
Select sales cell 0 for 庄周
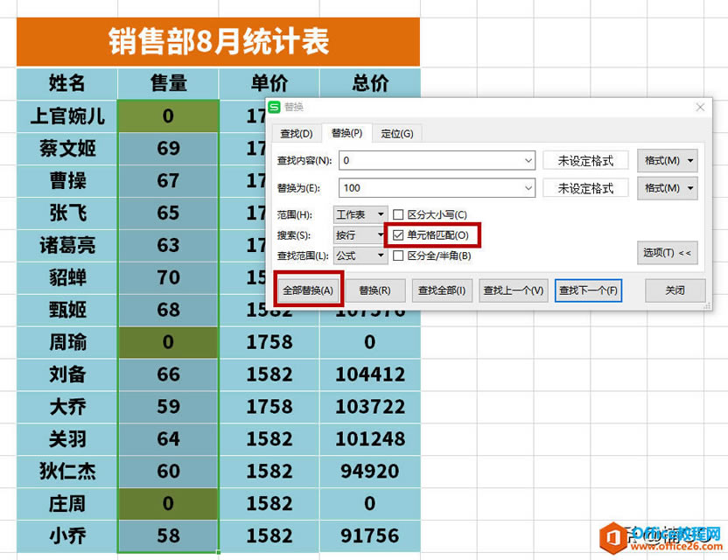point(168,503)
